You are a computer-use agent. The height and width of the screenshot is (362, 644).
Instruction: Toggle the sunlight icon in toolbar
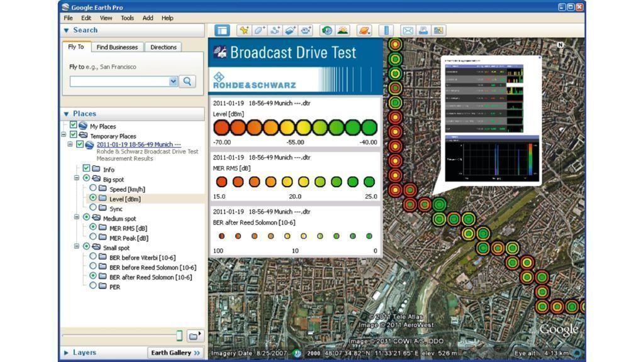(x=342, y=30)
